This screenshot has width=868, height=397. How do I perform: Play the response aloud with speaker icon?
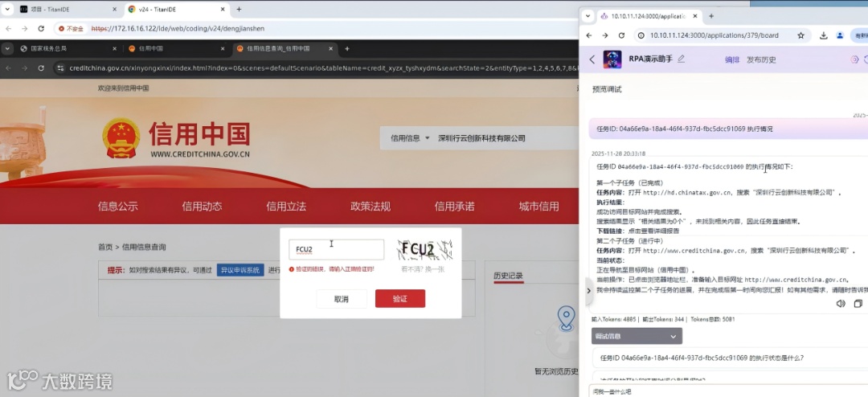(841, 304)
